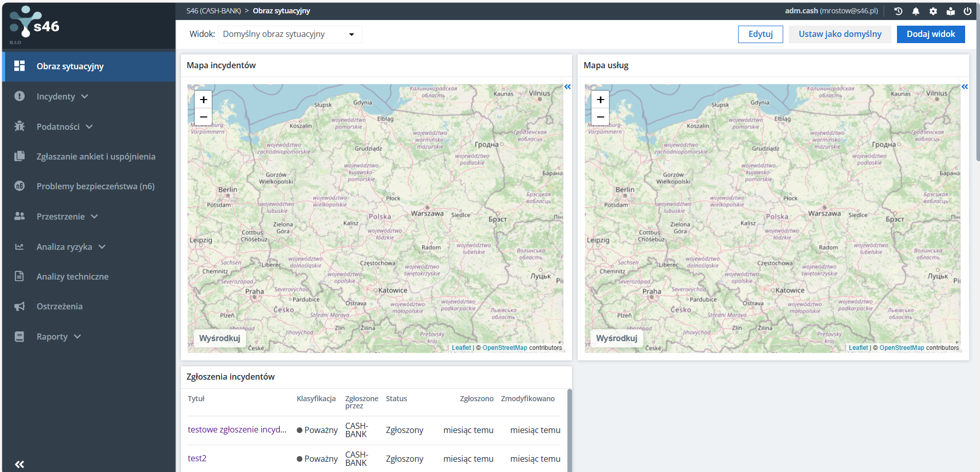Zoom in on Mapa incydentów map

click(203, 100)
